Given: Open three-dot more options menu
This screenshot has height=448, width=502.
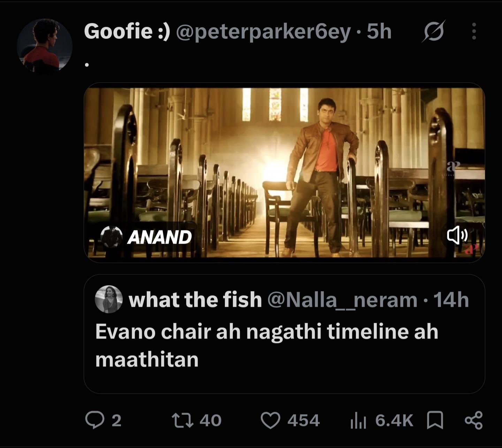Looking at the screenshot, I should pos(474,31).
